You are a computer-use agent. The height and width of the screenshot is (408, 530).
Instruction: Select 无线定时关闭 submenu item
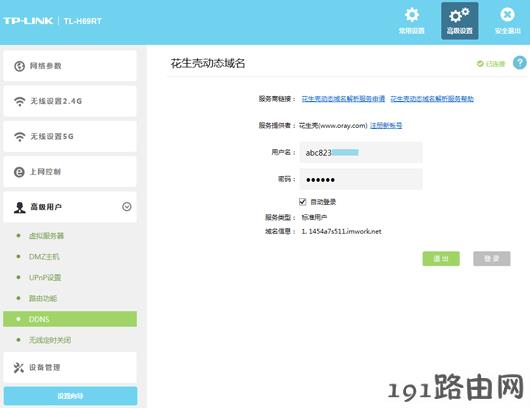coord(50,340)
